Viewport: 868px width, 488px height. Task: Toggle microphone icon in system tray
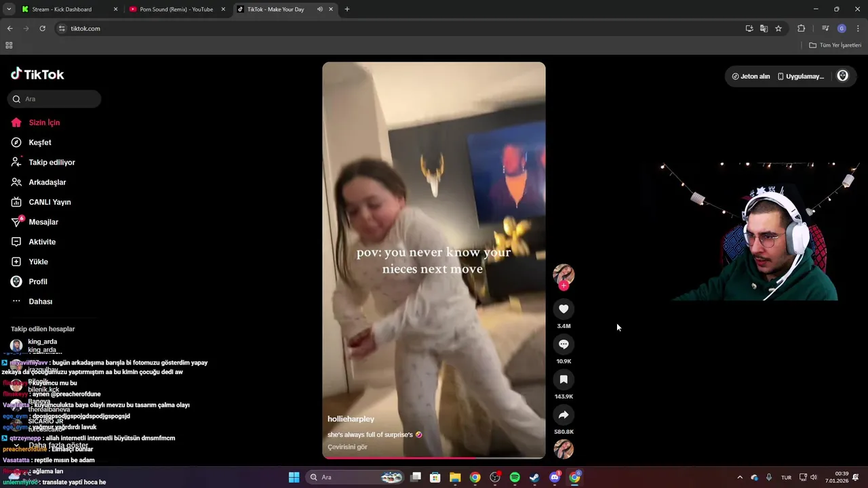pyautogui.click(x=769, y=477)
